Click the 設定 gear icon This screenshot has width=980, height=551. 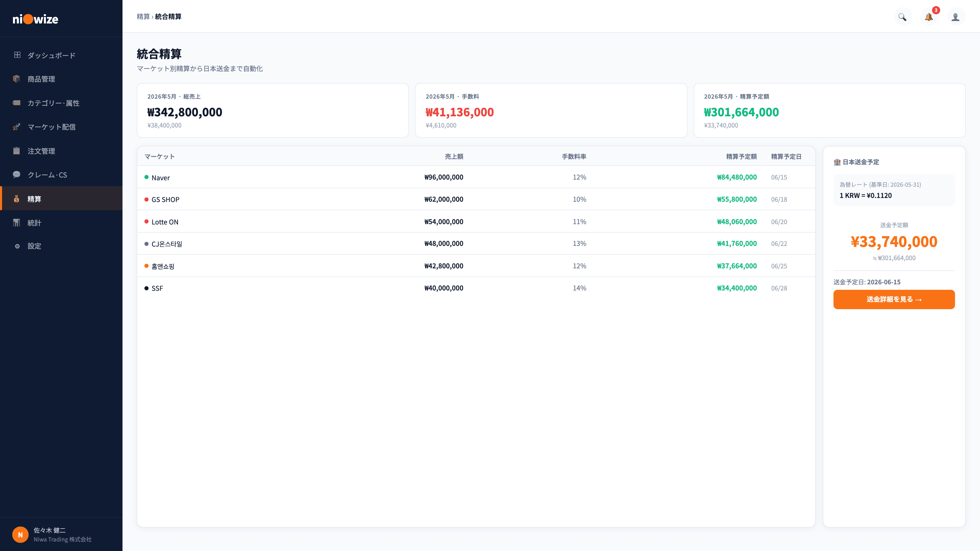pos(17,246)
